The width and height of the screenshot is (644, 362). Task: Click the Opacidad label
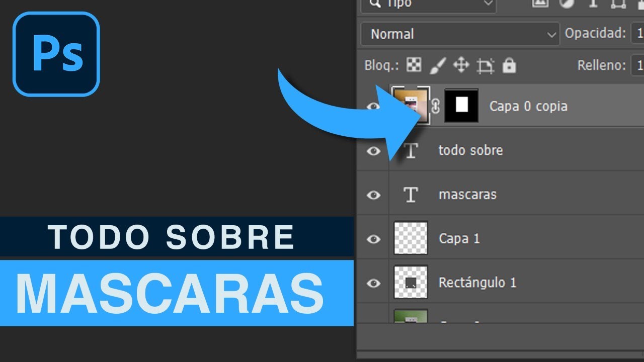(x=595, y=34)
